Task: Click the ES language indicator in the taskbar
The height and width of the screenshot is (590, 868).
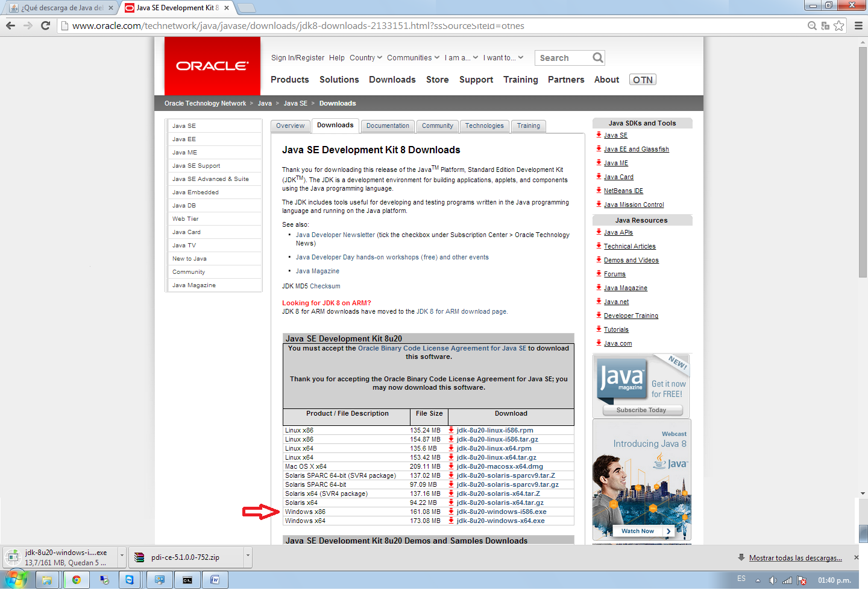Action: tap(741, 579)
